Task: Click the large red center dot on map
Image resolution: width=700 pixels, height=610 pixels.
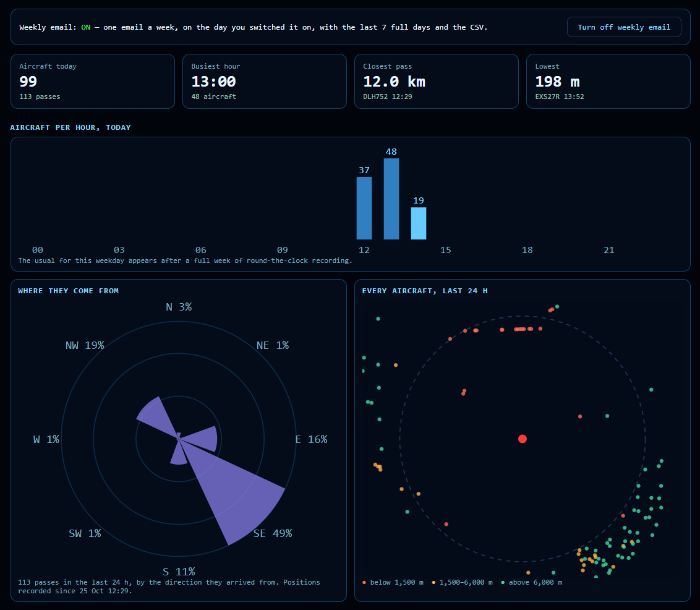Action: point(523,439)
